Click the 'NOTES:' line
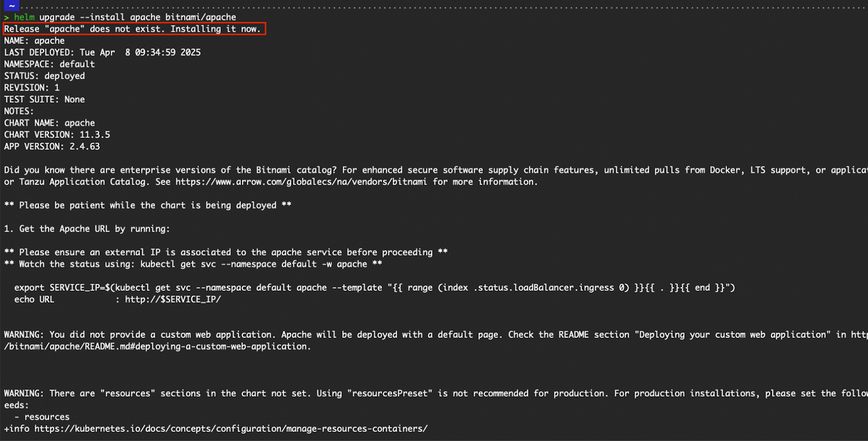 (19, 111)
